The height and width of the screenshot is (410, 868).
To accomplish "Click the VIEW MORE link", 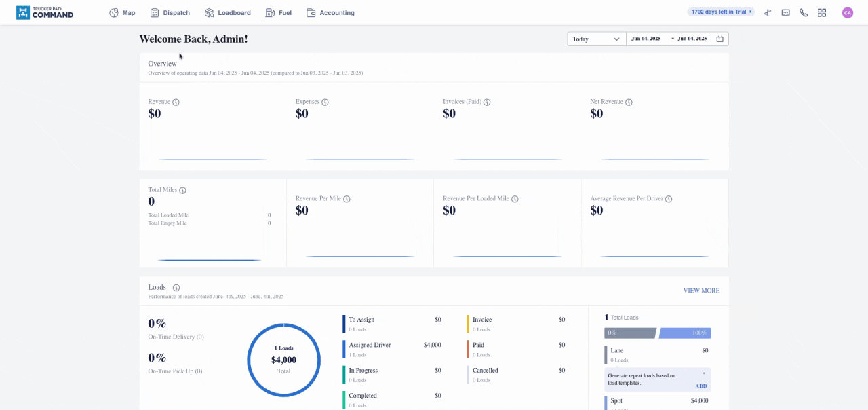I will click(x=701, y=291).
